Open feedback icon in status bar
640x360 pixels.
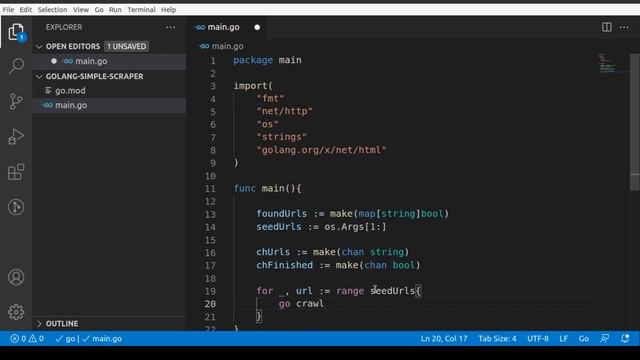pyautogui.click(x=604, y=338)
